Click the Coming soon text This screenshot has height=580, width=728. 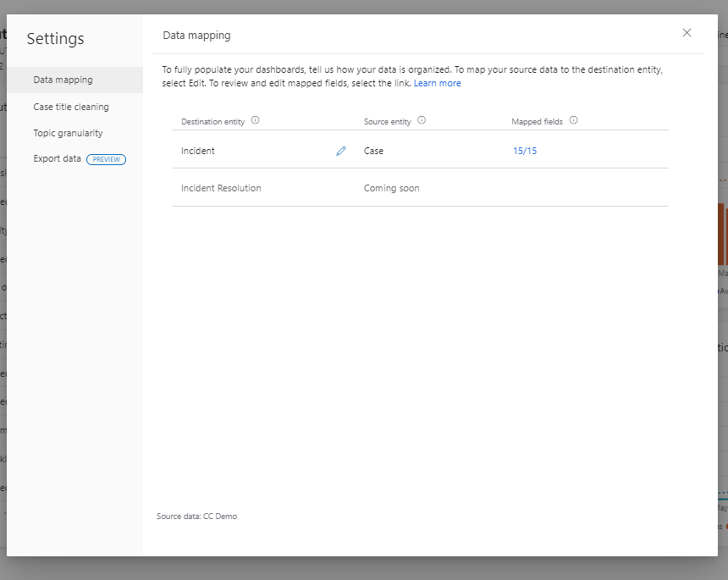click(x=391, y=188)
